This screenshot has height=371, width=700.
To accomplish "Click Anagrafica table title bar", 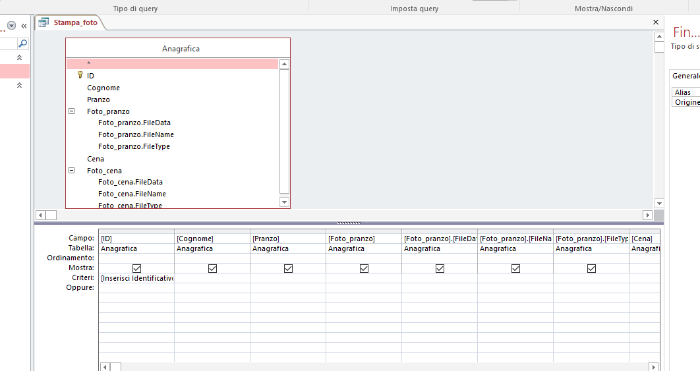I will (x=178, y=48).
